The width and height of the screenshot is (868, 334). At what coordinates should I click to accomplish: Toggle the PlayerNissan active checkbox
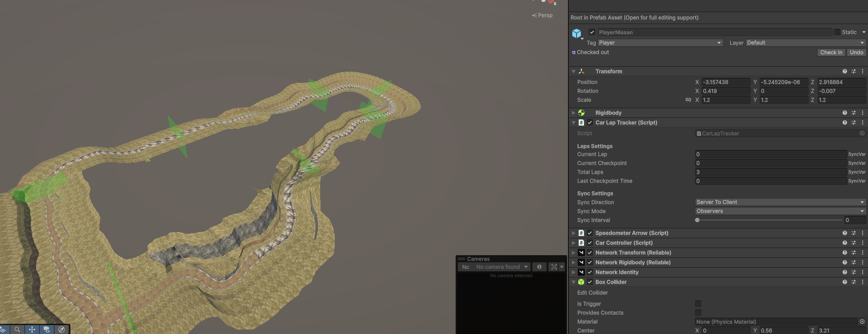[592, 32]
